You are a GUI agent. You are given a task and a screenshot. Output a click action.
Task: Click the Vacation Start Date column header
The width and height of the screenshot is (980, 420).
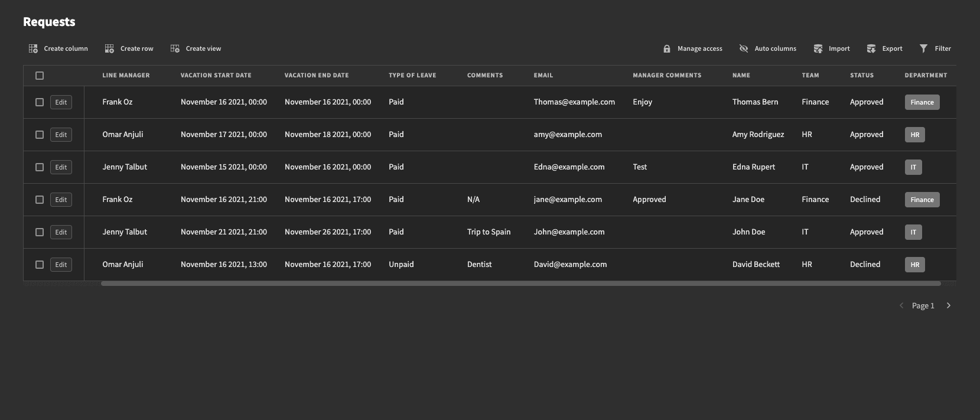[216, 76]
